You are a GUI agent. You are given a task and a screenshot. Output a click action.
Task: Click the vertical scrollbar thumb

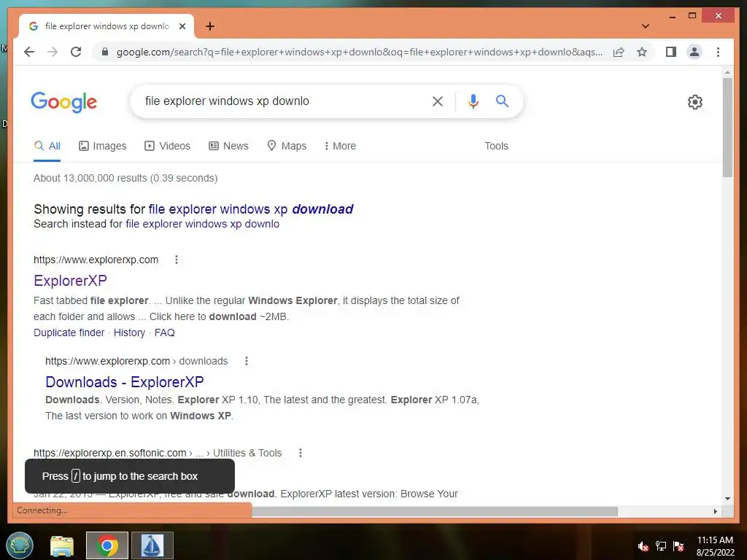coord(727,128)
